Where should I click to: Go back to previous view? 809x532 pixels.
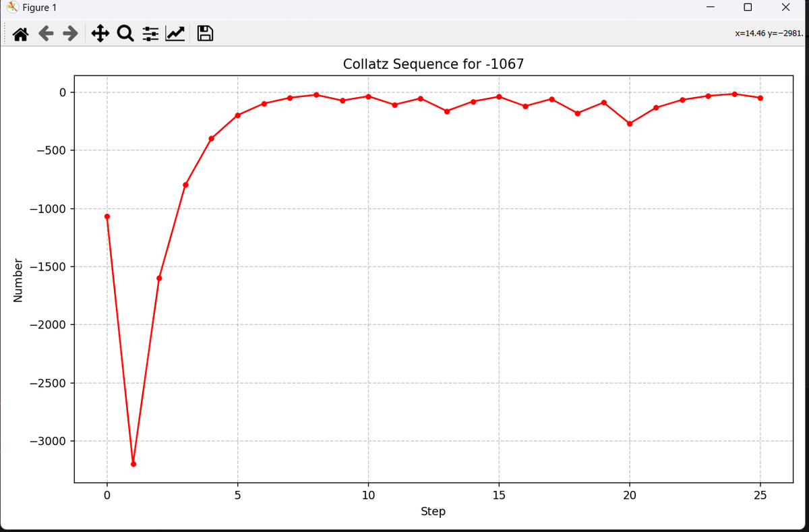(x=45, y=33)
